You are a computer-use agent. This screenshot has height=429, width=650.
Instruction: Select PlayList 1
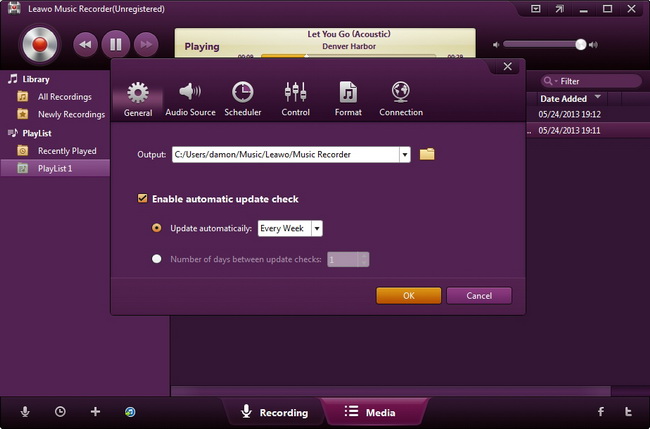tap(56, 168)
